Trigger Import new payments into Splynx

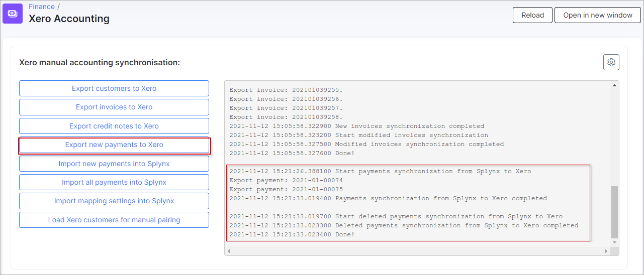click(x=114, y=164)
